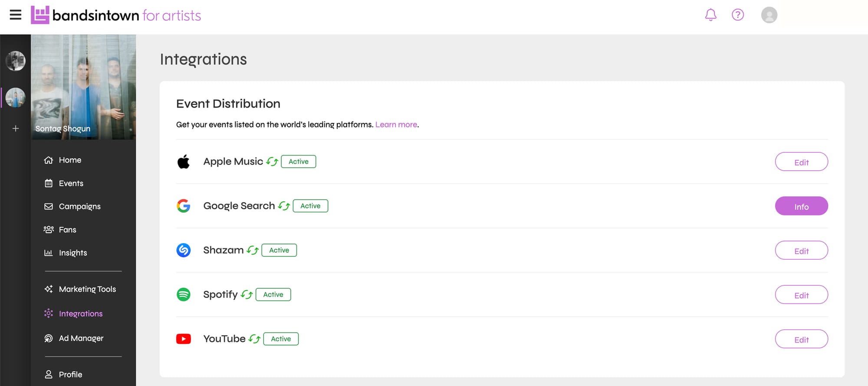
Task: Open the Events menu item
Action: click(71, 183)
